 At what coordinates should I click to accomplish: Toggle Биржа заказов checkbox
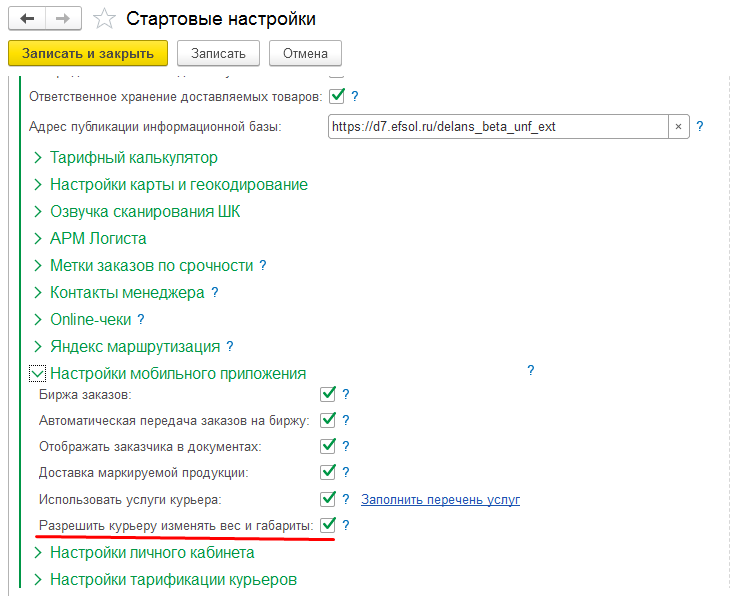(x=328, y=394)
